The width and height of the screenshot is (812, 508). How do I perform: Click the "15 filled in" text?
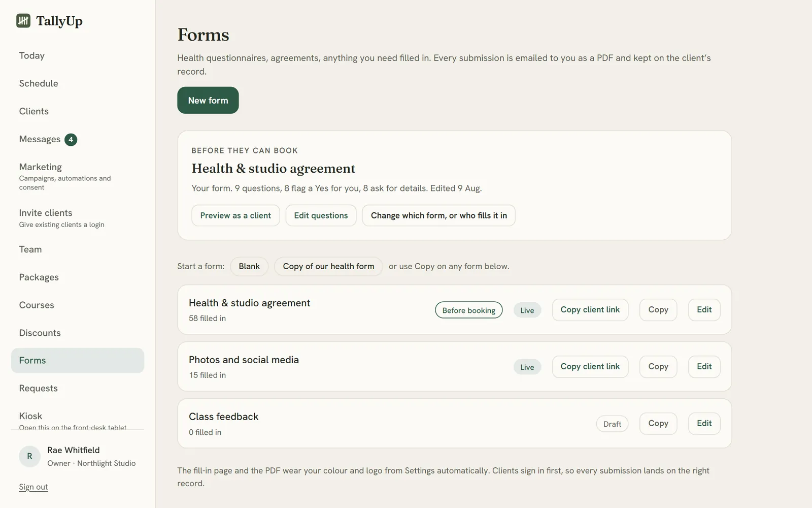pos(208,375)
